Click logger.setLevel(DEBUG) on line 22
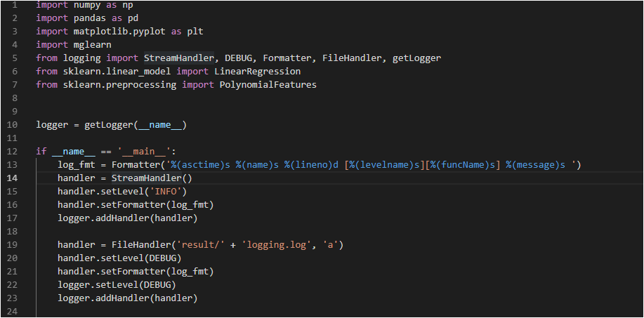Image resolution: width=644 pixels, height=318 pixels. click(x=117, y=285)
